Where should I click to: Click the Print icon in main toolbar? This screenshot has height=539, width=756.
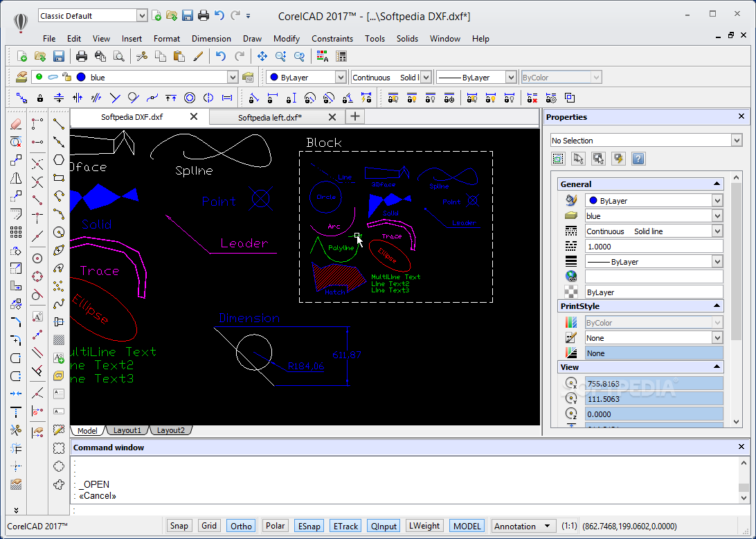pos(82,56)
